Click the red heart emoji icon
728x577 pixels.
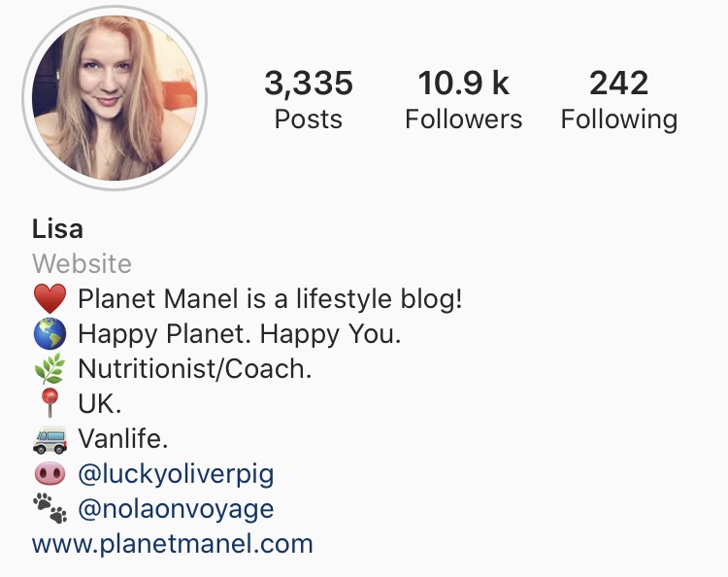[50, 299]
